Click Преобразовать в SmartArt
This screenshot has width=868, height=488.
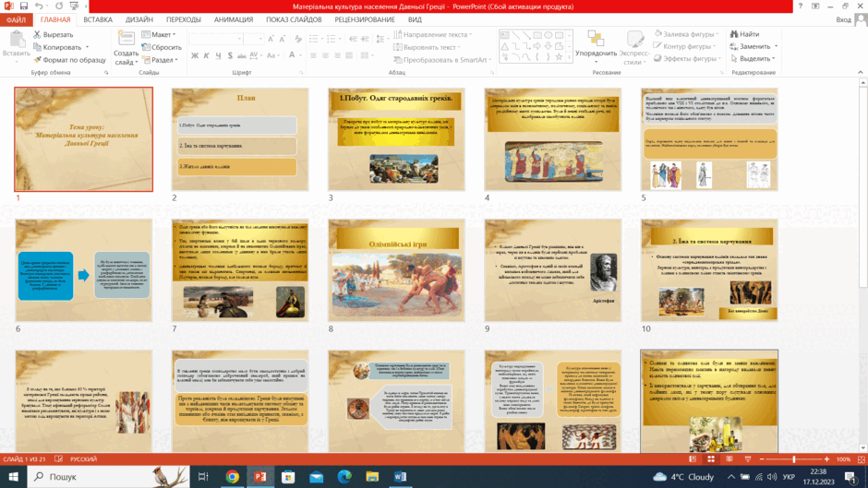pos(442,60)
